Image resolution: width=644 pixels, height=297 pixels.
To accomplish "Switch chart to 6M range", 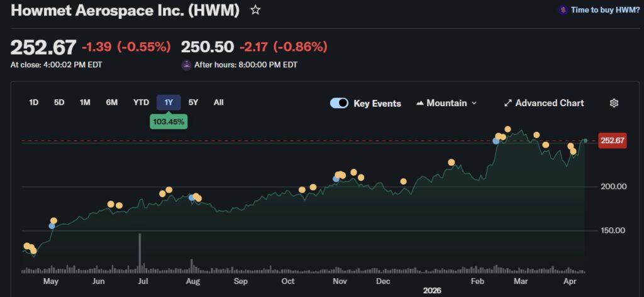I will pyautogui.click(x=111, y=102).
